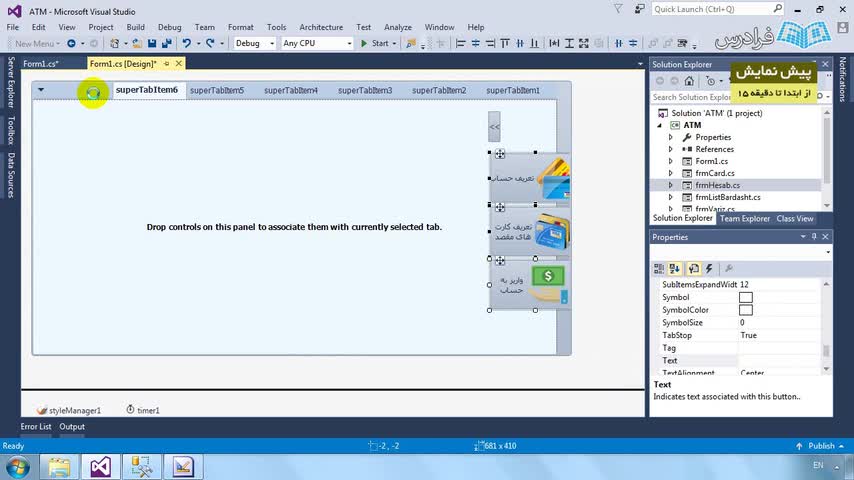This screenshot has height=480, width=854.
Task: Click the Align Rights layout icon
Action: tap(490, 43)
